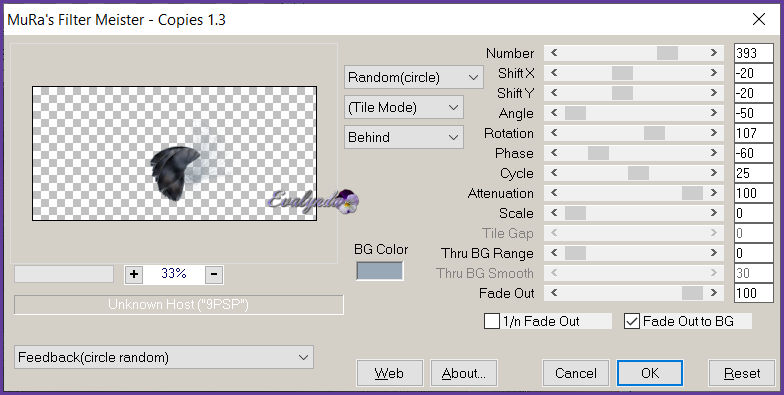
Task: Increase Angle with right arrow
Action: [714, 113]
